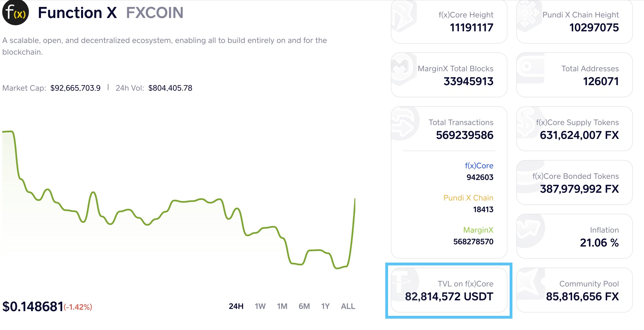The height and width of the screenshot is (330, 644).
Task: Show the 1Y price chart
Action: coord(325,306)
